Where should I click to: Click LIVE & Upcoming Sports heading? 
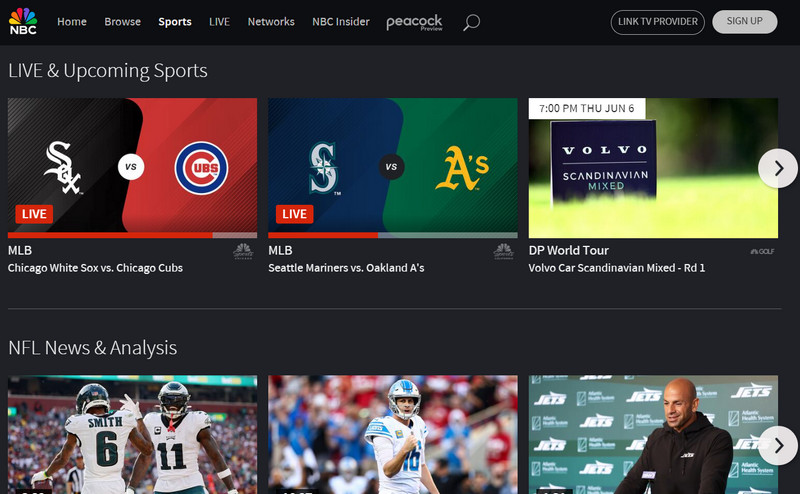click(108, 70)
